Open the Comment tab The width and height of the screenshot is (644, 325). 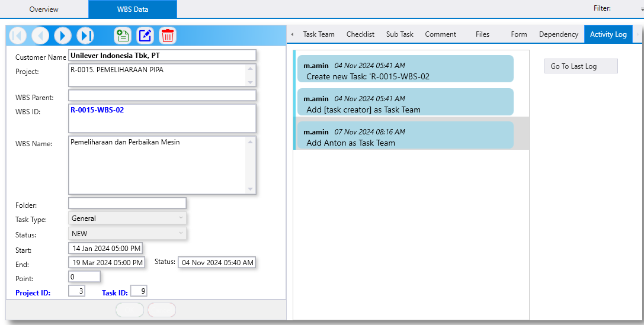click(x=440, y=34)
